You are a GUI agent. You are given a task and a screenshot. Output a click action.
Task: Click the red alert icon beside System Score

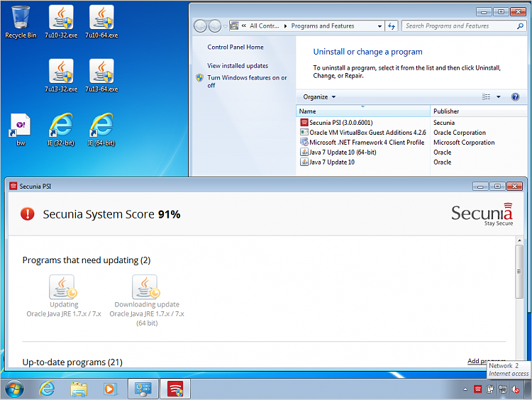pyautogui.click(x=27, y=214)
